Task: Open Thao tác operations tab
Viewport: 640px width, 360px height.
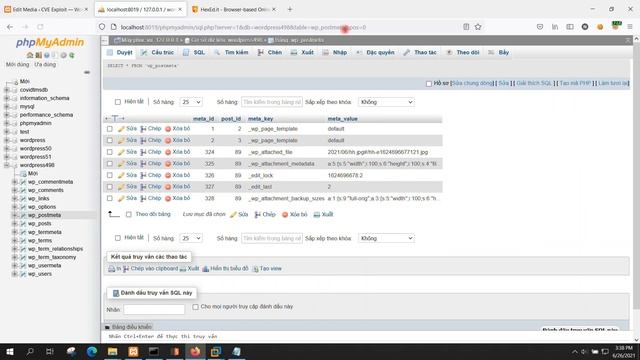Action: coord(420,52)
